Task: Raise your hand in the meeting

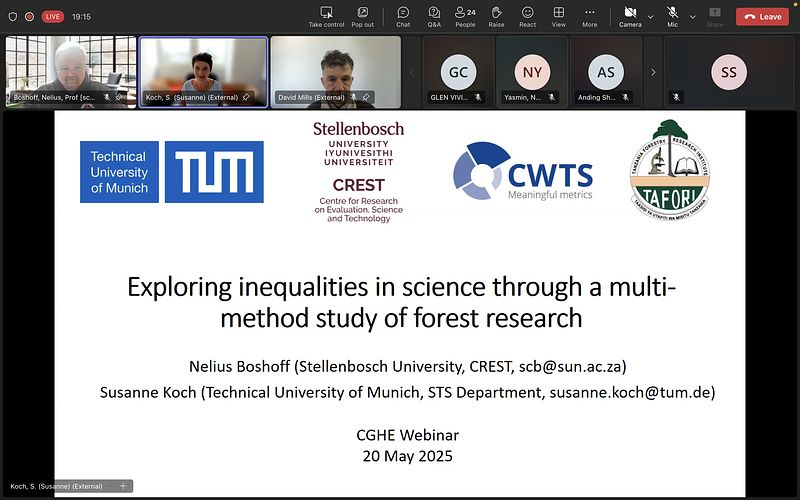Action: (x=496, y=16)
